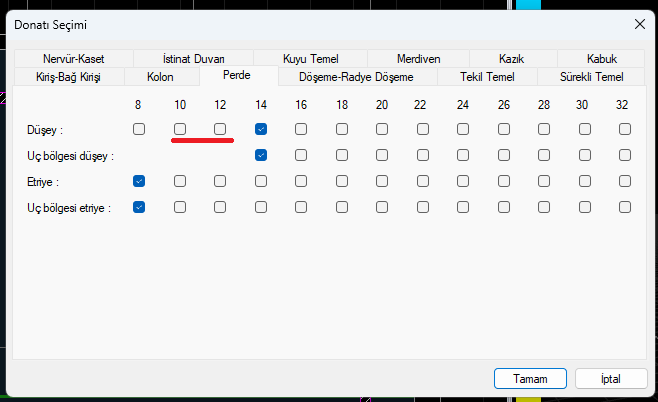
Task: Uncheck the Düşey 14 checkbox
Action: pos(261,129)
